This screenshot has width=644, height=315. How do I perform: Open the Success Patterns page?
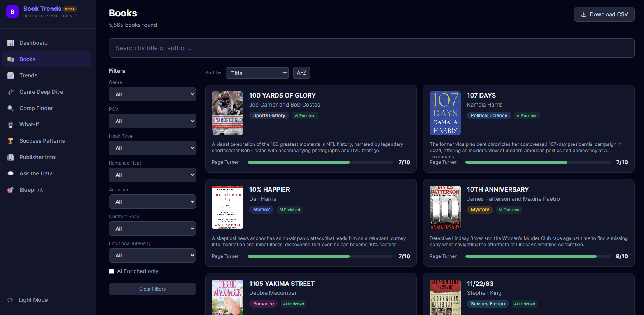(46, 141)
